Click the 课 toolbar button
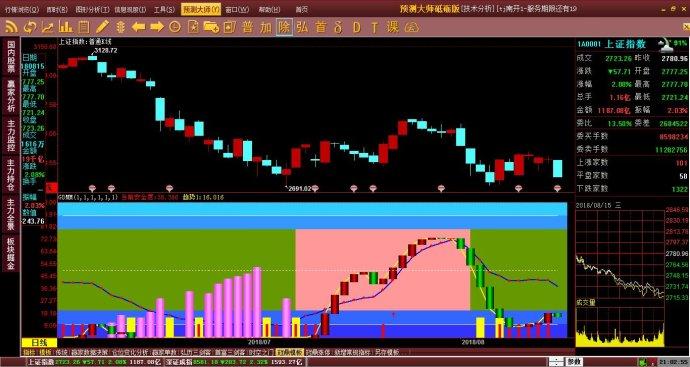 coord(393,27)
